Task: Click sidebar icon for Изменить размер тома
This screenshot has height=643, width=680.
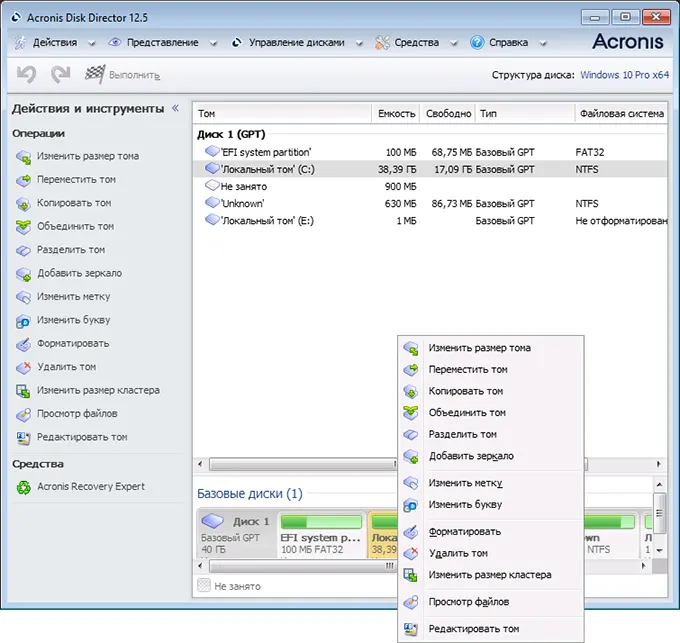Action: click(x=23, y=157)
